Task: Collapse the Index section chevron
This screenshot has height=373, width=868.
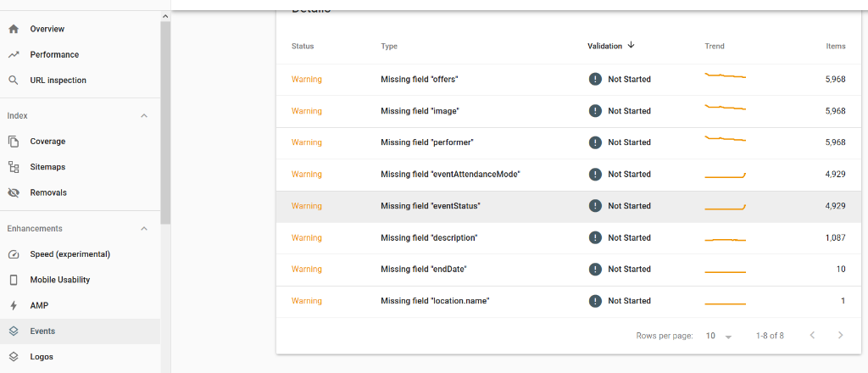Action: pos(144,115)
